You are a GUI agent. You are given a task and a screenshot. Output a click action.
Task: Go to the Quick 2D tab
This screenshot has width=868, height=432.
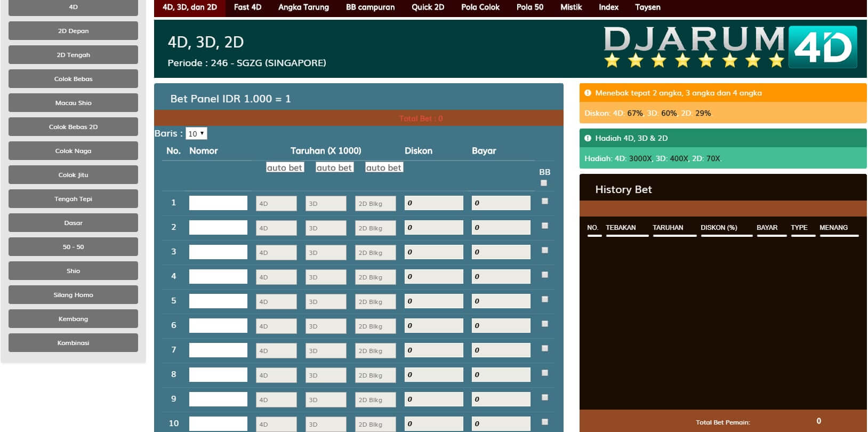(x=428, y=7)
